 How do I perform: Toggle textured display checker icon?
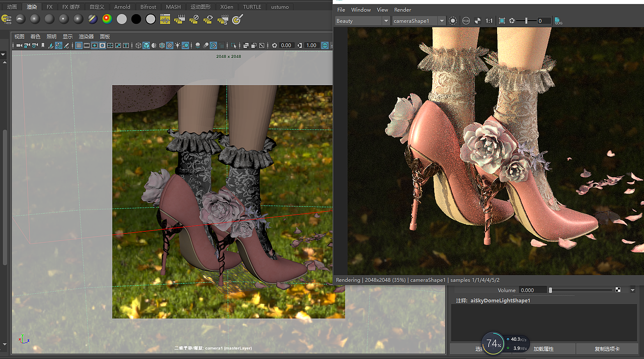click(170, 45)
